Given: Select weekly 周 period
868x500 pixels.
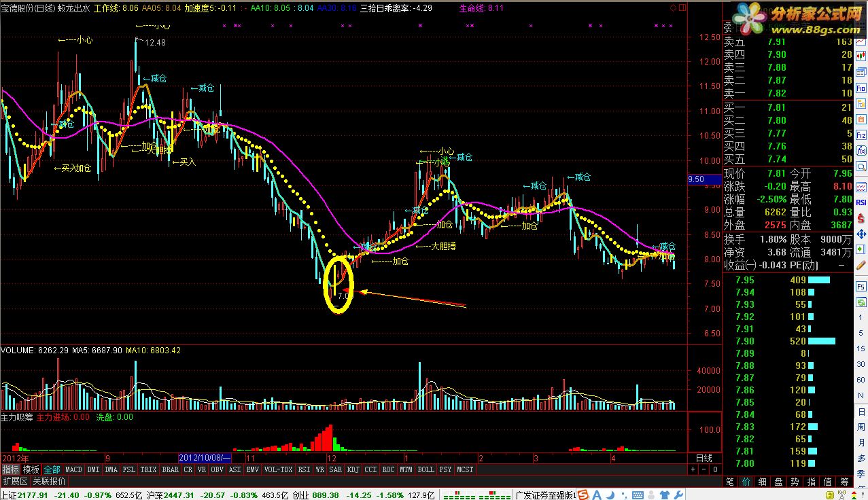Looking at the screenshot, I should [x=861, y=427].
